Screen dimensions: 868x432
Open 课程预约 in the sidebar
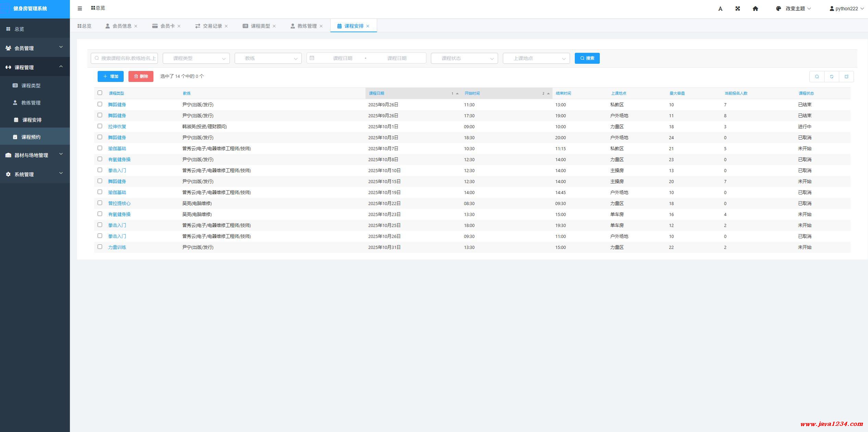click(x=31, y=137)
